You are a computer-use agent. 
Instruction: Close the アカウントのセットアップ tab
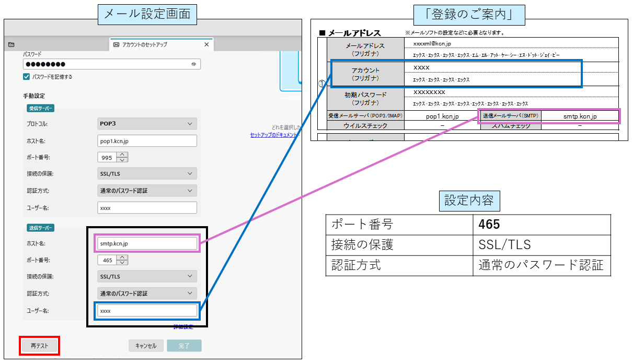pos(206,44)
